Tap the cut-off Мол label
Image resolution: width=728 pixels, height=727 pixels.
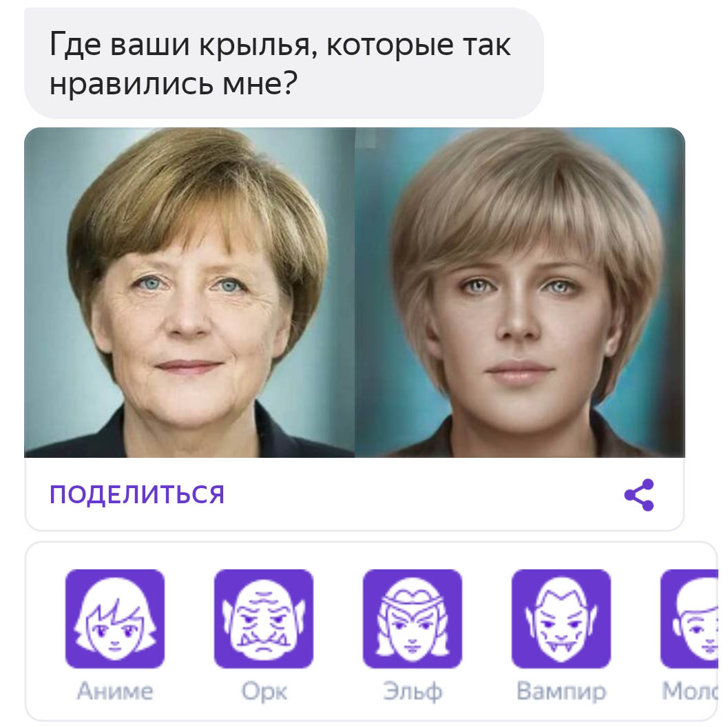[x=690, y=691]
